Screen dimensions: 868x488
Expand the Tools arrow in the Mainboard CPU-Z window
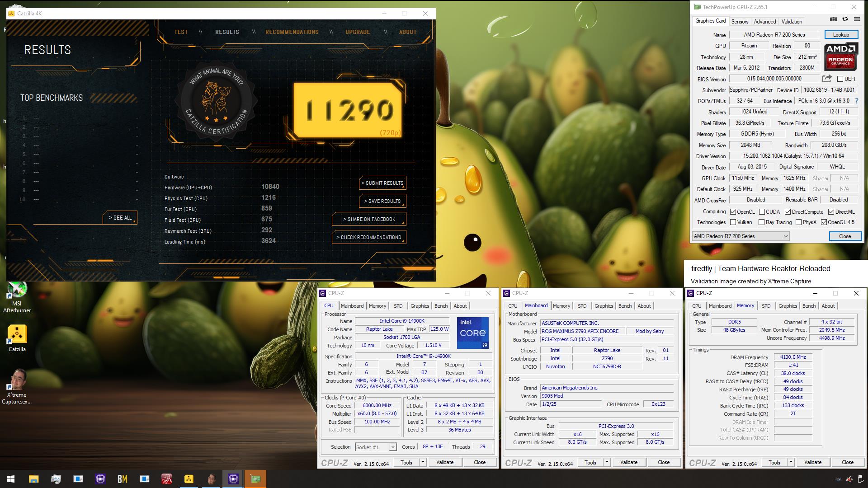(607, 462)
